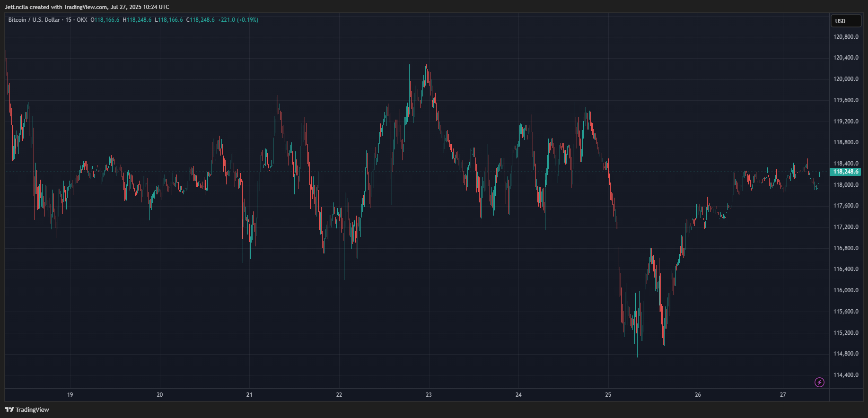Click the purple lightning bolt icon
The height and width of the screenshot is (418, 868).
[x=819, y=382]
